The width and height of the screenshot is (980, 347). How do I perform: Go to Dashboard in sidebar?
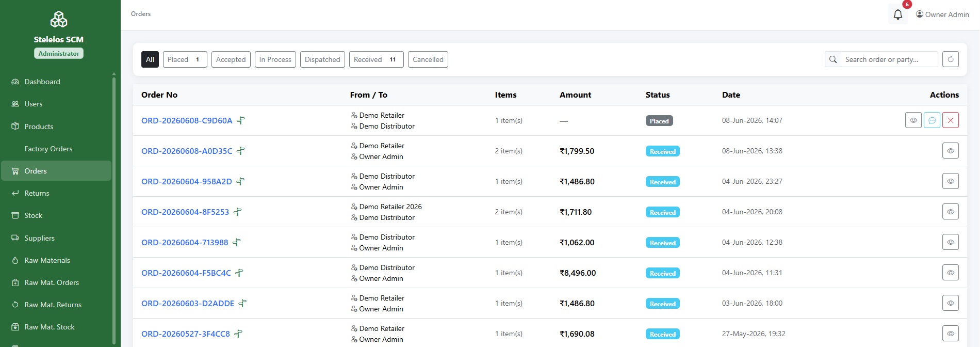(x=56, y=82)
